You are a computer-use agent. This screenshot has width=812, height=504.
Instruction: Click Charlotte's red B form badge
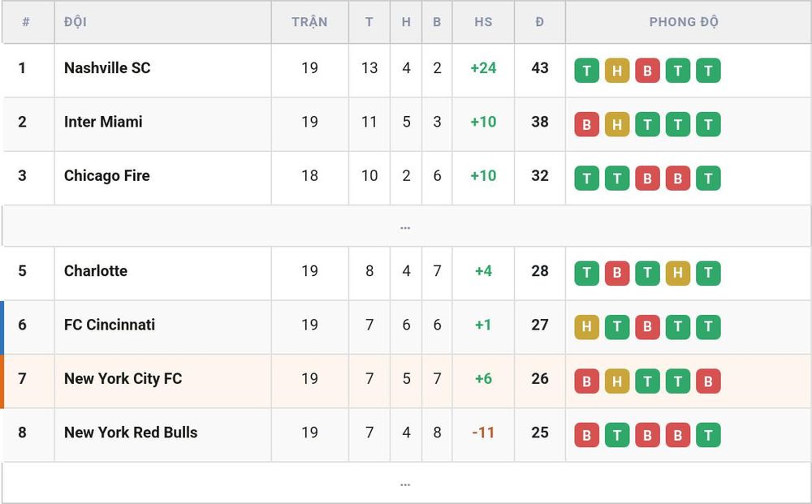click(x=617, y=274)
